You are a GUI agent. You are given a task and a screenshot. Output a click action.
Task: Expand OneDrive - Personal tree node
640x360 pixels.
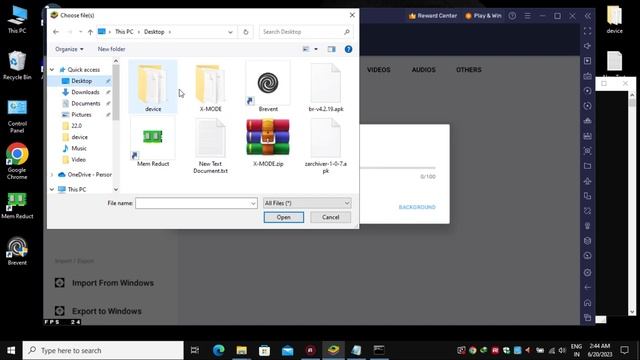click(x=52, y=175)
